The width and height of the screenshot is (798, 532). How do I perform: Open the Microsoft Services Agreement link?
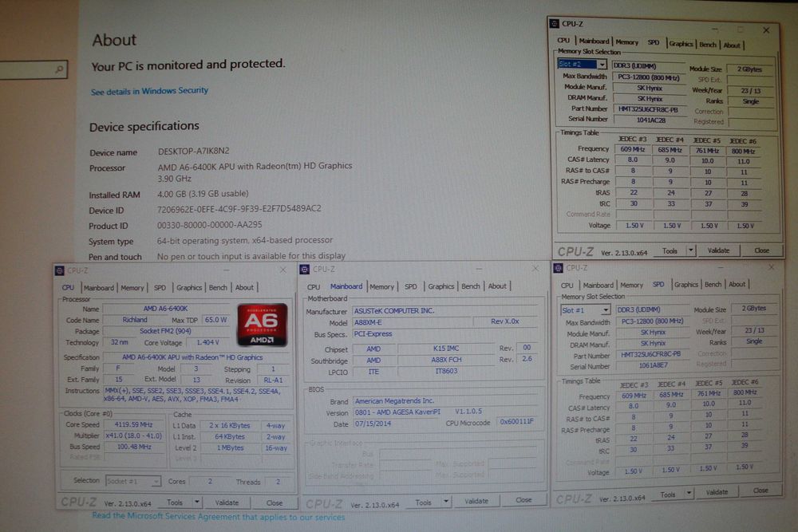(x=219, y=517)
